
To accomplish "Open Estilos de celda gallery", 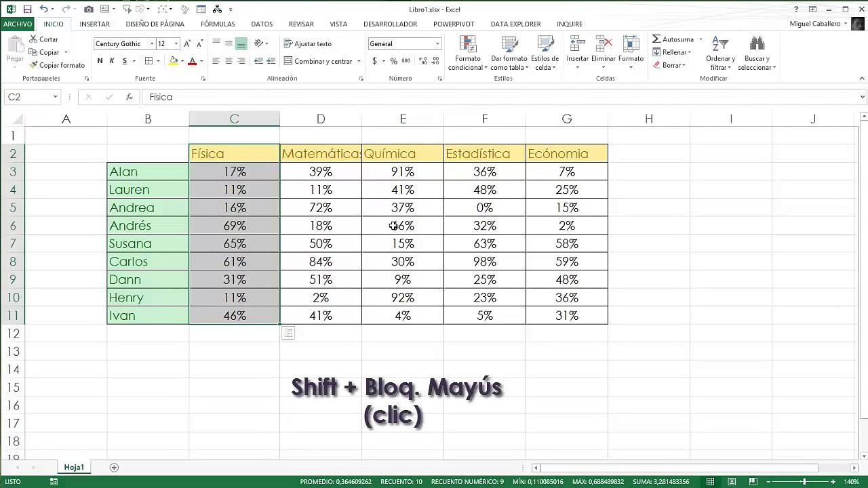I will (545, 53).
